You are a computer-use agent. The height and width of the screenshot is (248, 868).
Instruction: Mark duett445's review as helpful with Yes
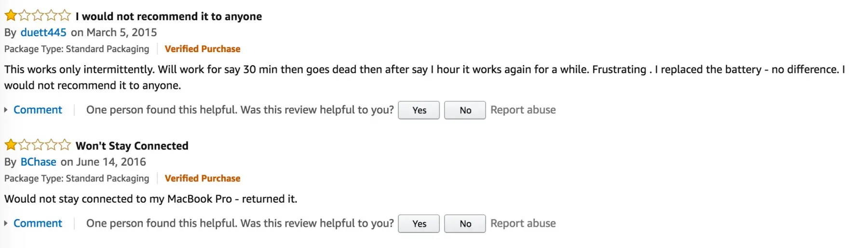click(419, 110)
